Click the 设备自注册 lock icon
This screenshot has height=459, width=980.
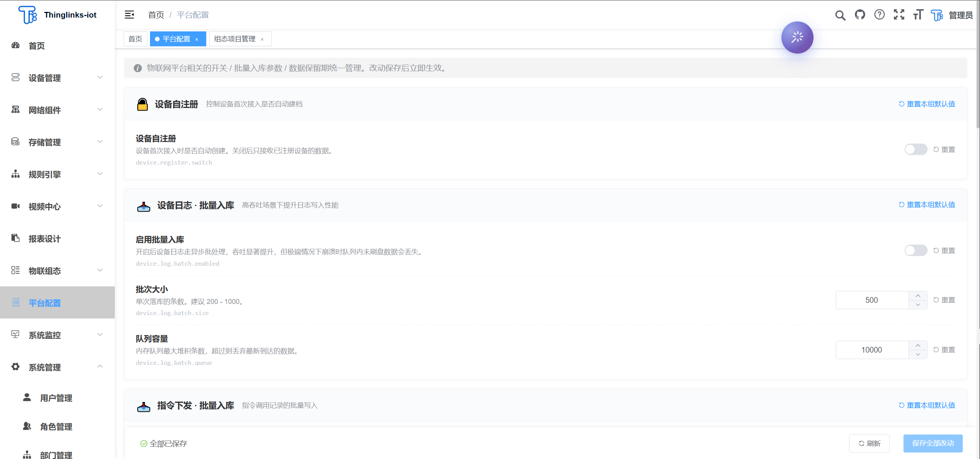(142, 104)
